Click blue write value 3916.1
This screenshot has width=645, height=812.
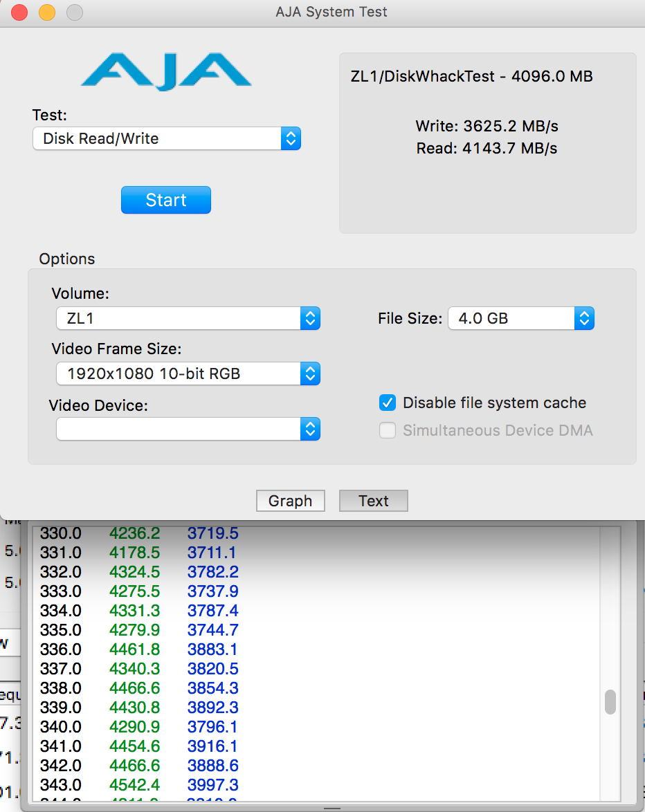coord(212,746)
